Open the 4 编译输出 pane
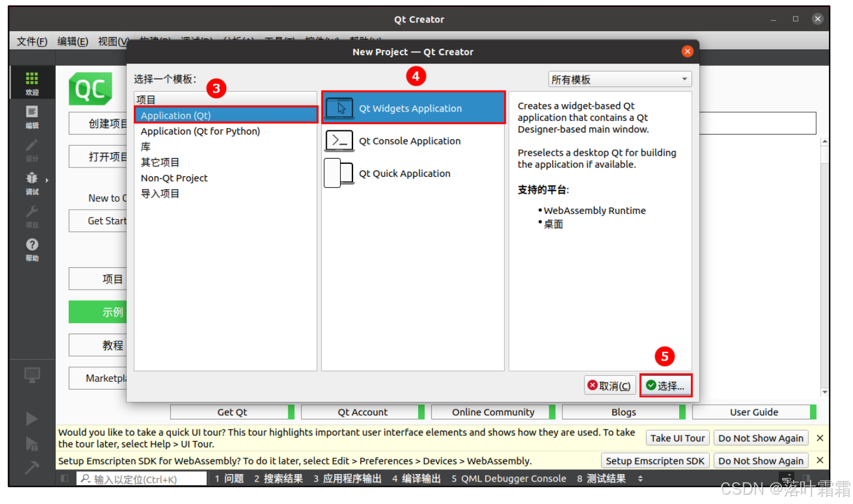This screenshot has width=853, height=504. click(x=417, y=479)
